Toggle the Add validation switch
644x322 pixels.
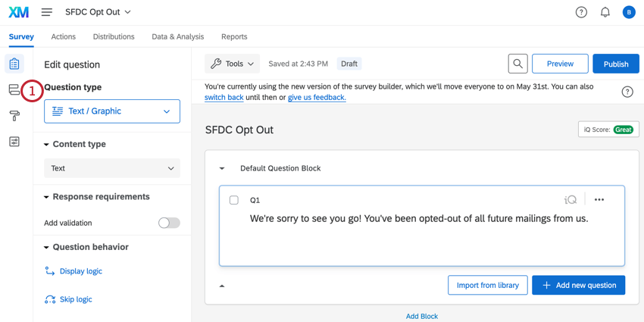pyautogui.click(x=168, y=223)
